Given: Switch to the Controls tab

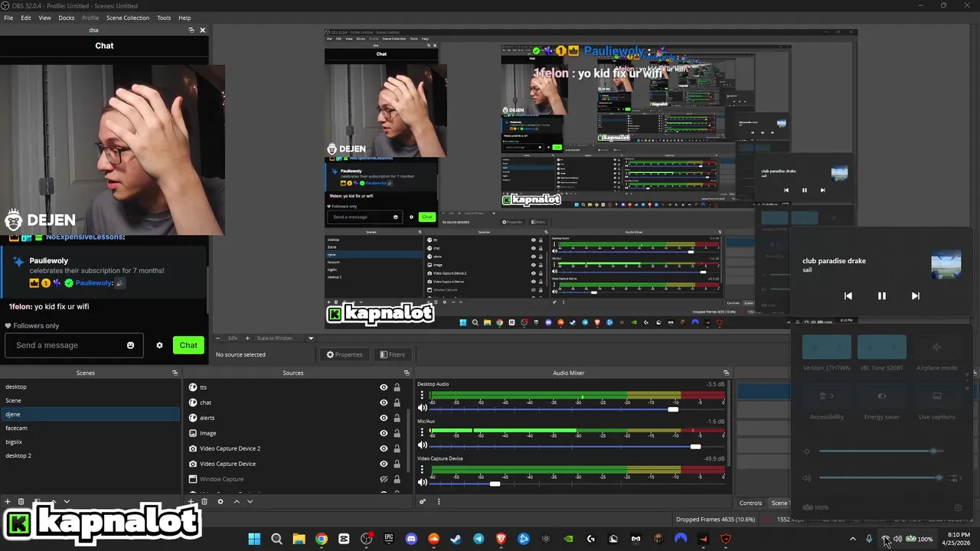Looking at the screenshot, I should (750, 503).
